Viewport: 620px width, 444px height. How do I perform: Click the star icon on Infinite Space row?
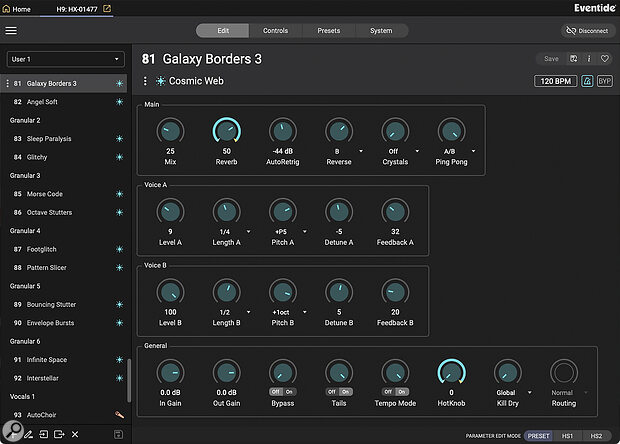click(x=119, y=359)
